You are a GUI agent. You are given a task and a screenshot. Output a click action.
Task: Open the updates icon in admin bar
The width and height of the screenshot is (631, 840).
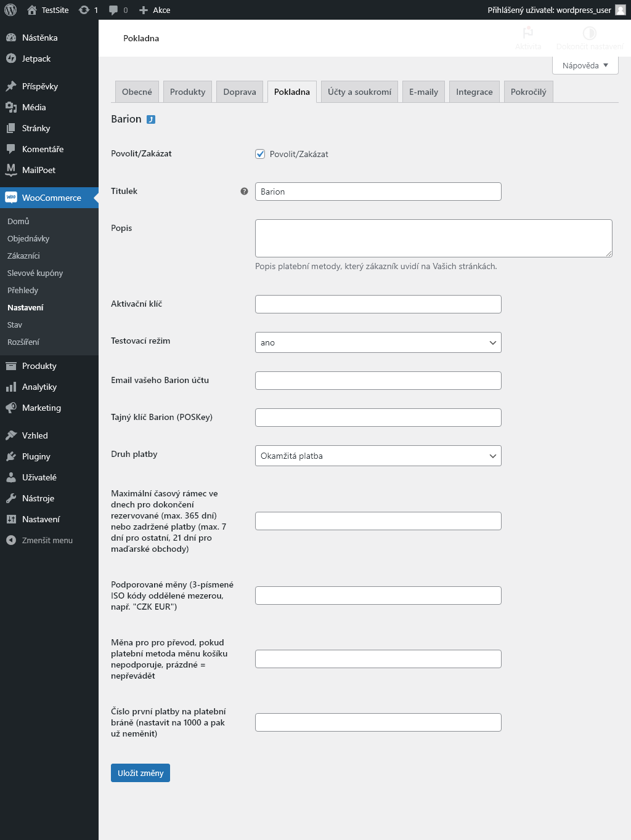click(84, 10)
